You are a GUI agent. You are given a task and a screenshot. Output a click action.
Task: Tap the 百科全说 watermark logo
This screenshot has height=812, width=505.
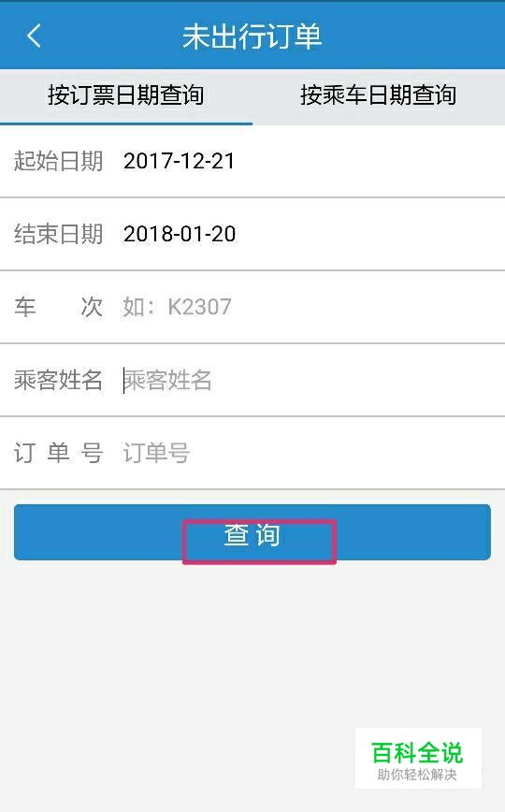pos(417,753)
